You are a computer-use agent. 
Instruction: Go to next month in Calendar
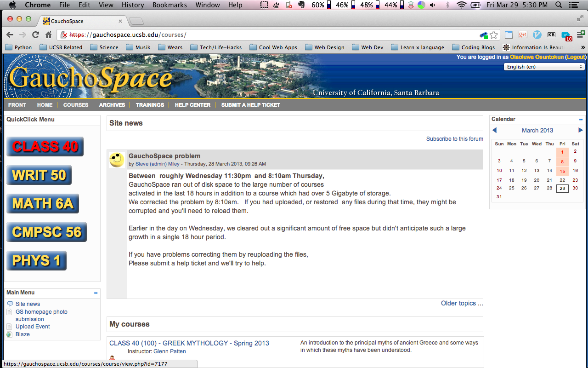pos(581,130)
